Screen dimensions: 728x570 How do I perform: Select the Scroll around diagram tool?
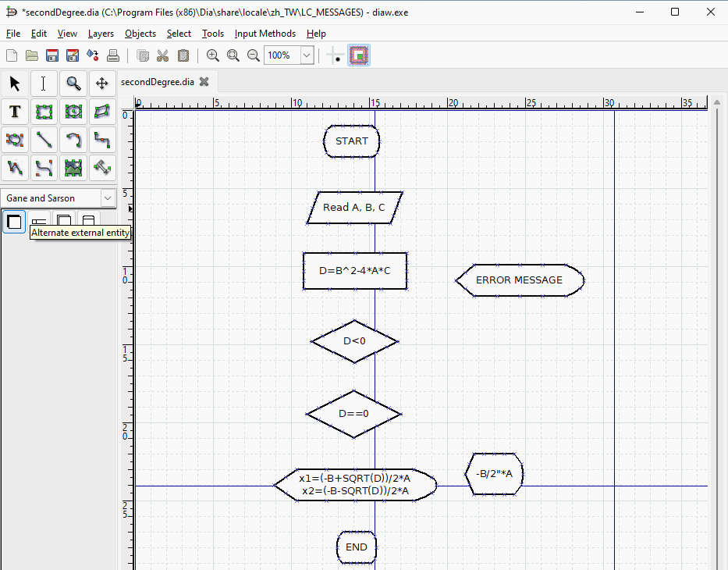pos(102,84)
